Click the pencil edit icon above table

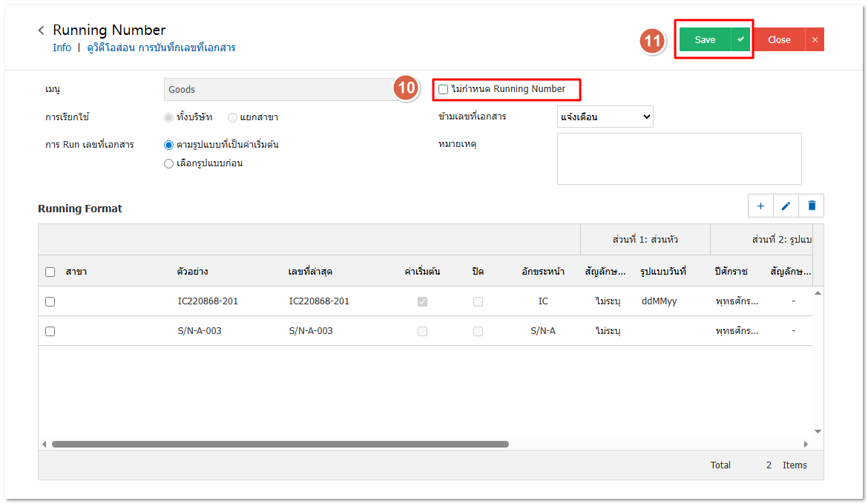pos(786,206)
